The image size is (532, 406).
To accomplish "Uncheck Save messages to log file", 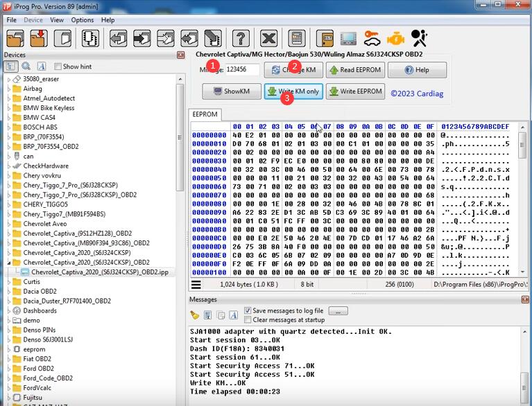I will coord(248,310).
